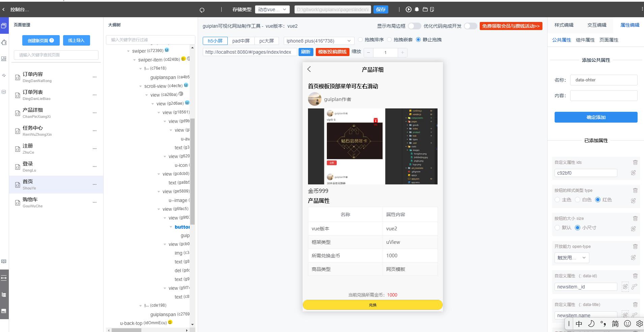Collapse the swiper (c72390) tree node

(128, 51)
